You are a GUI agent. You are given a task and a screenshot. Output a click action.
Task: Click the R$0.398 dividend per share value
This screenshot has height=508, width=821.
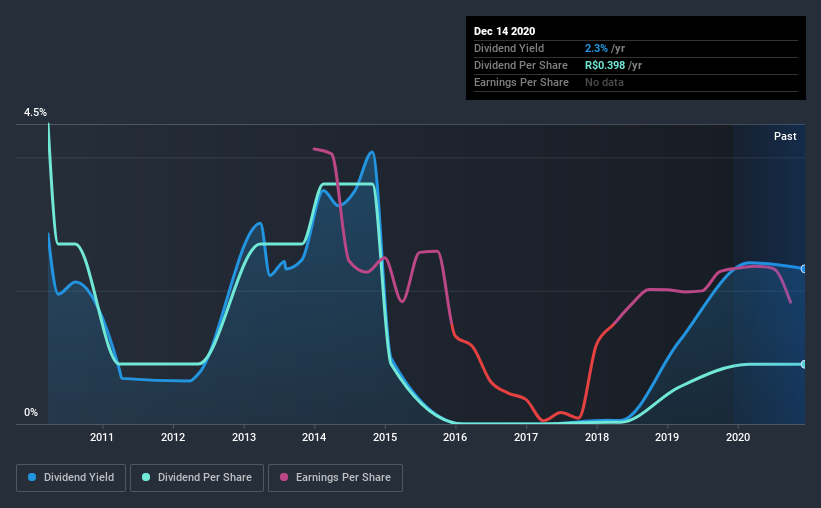605,65
